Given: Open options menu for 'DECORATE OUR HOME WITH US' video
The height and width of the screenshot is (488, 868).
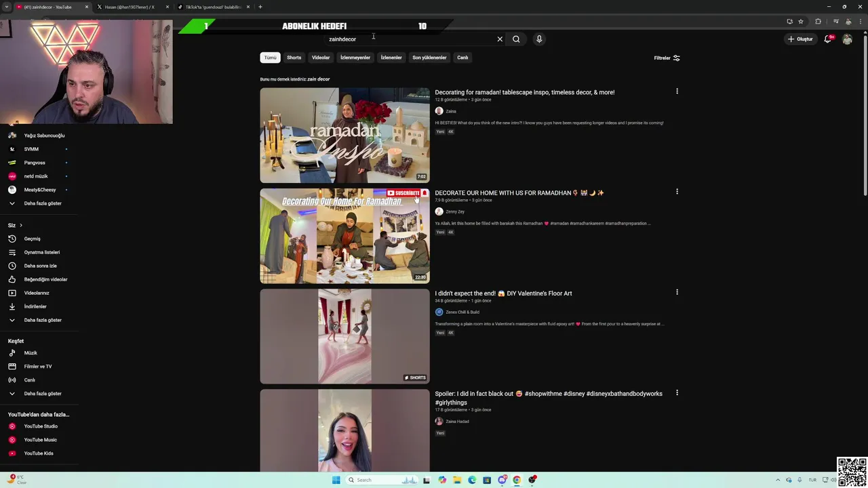Looking at the screenshot, I should (677, 192).
